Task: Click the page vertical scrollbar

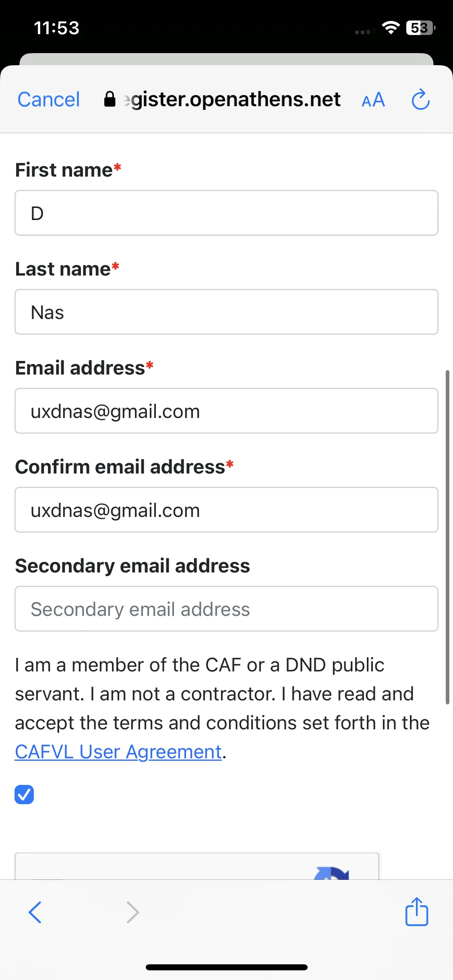Action: (x=447, y=537)
